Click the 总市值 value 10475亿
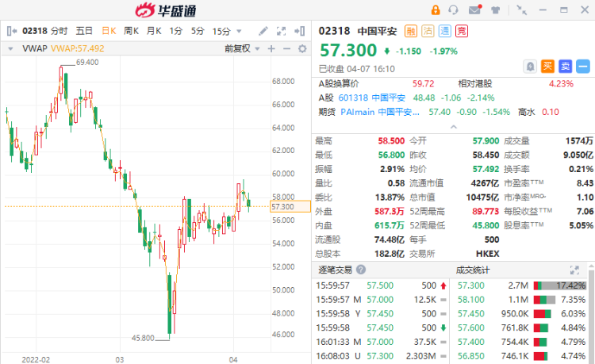 coord(482,197)
